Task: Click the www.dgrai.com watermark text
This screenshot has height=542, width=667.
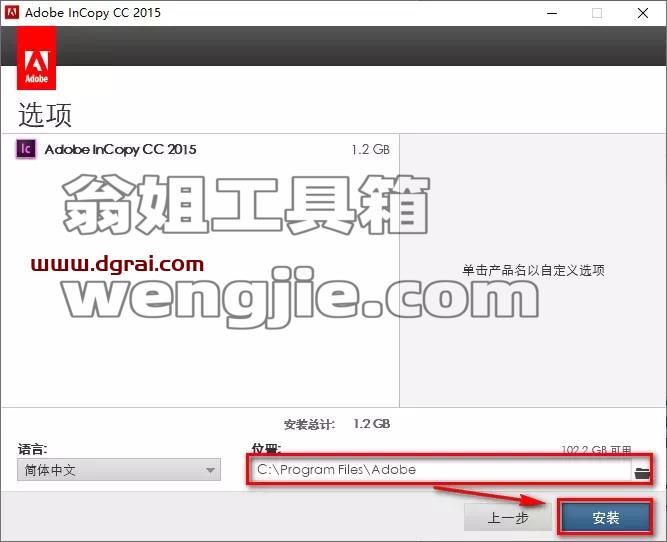Action: point(117,265)
